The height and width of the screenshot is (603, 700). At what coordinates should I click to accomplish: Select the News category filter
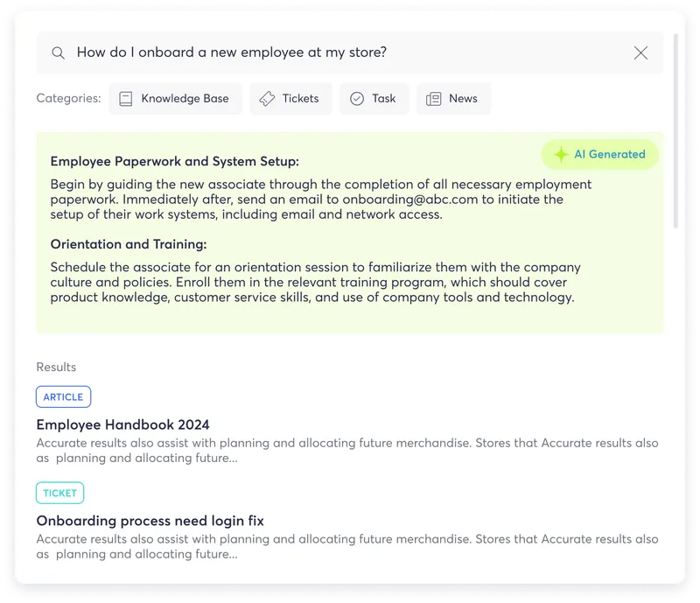(453, 99)
